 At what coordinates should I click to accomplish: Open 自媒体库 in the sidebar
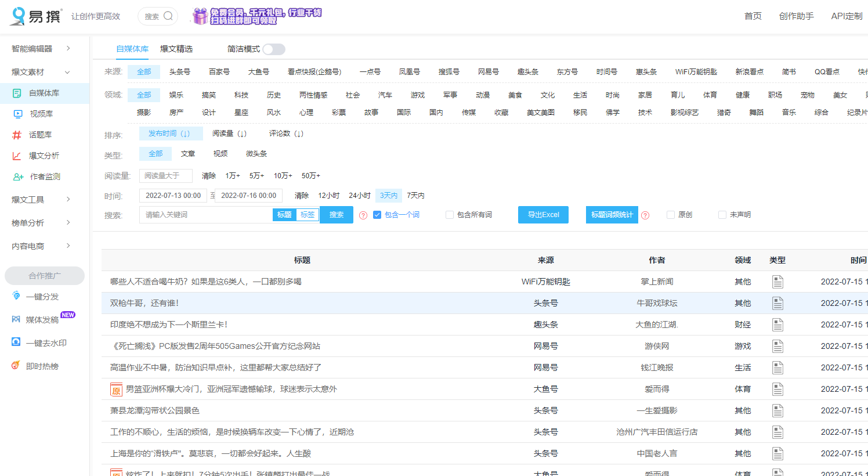[x=44, y=93]
